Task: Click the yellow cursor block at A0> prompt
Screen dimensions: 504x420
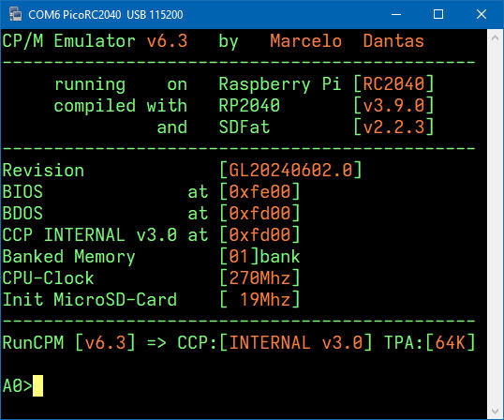Action: tap(37, 385)
